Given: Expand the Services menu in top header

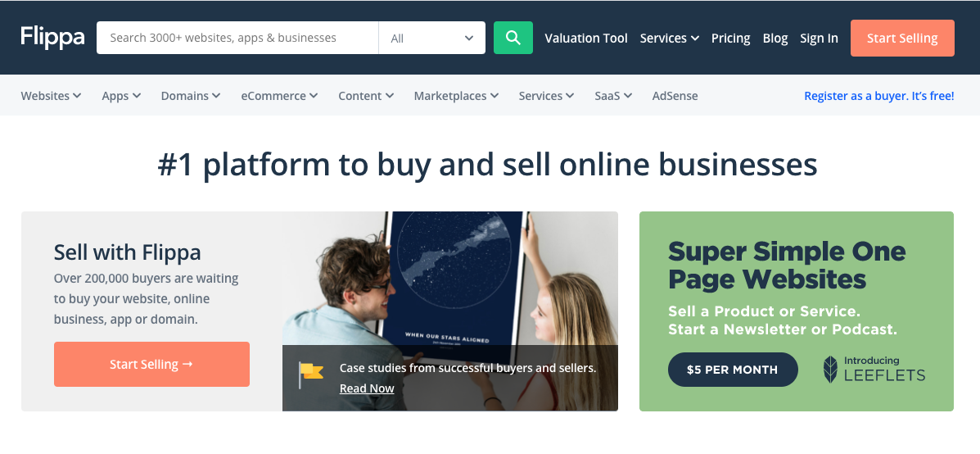Looking at the screenshot, I should pyautogui.click(x=670, y=39).
